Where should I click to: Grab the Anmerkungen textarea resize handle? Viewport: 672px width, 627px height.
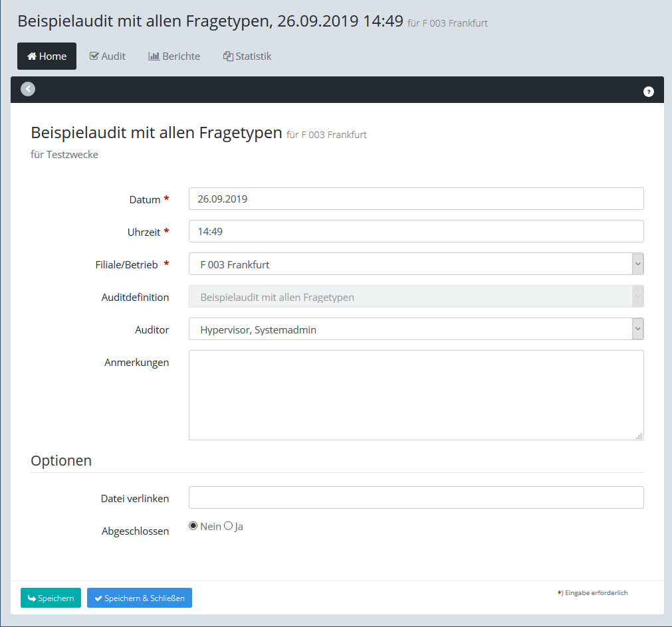pyautogui.click(x=639, y=436)
